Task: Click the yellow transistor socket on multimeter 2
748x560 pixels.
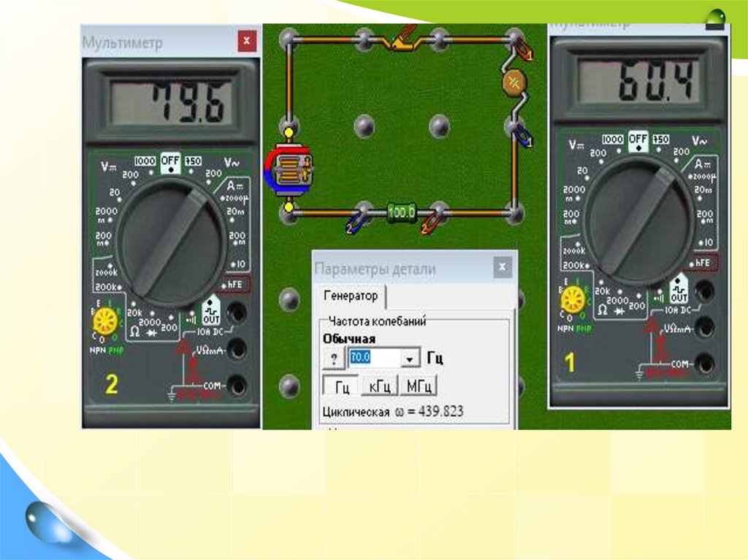Action: (x=105, y=321)
